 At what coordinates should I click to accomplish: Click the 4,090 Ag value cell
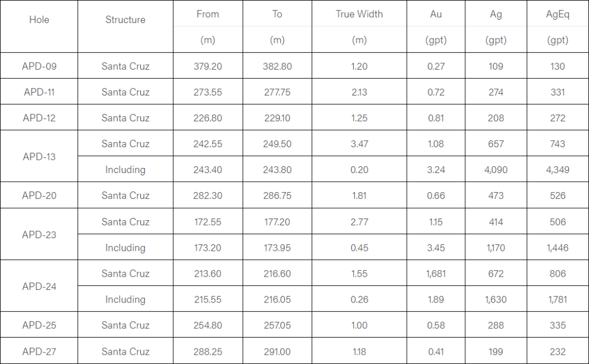pos(495,170)
